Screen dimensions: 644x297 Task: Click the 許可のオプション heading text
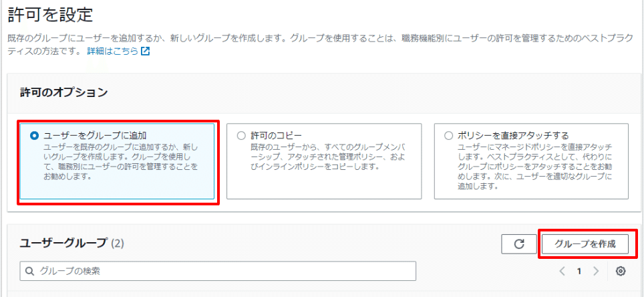click(x=63, y=92)
